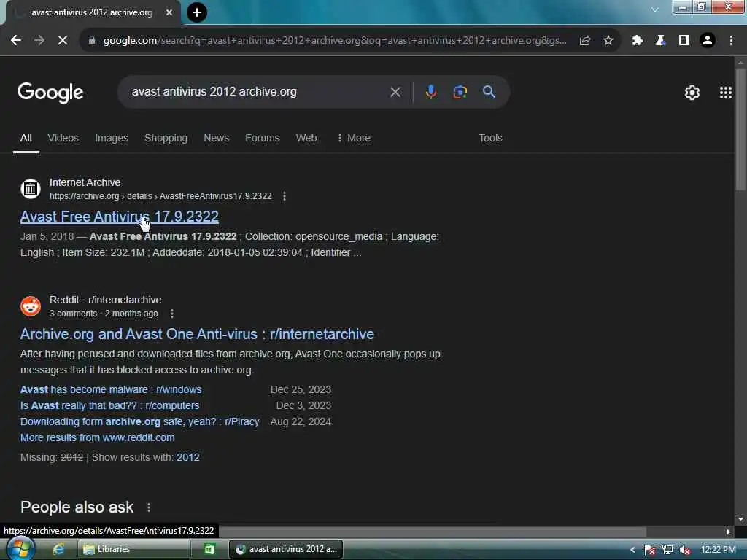Open the profile account icon
Viewport: 747px width, 560px height.
tap(708, 41)
